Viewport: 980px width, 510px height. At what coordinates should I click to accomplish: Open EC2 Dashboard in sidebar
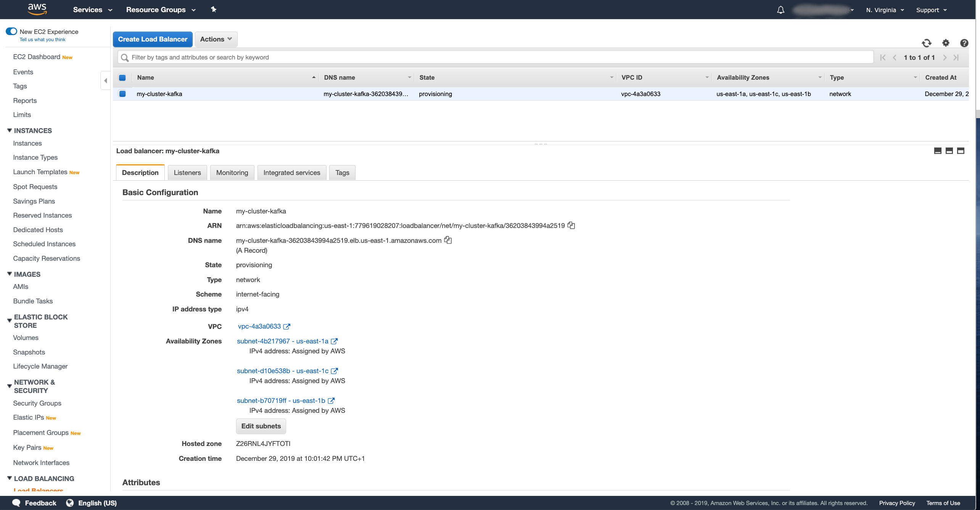(x=37, y=57)
